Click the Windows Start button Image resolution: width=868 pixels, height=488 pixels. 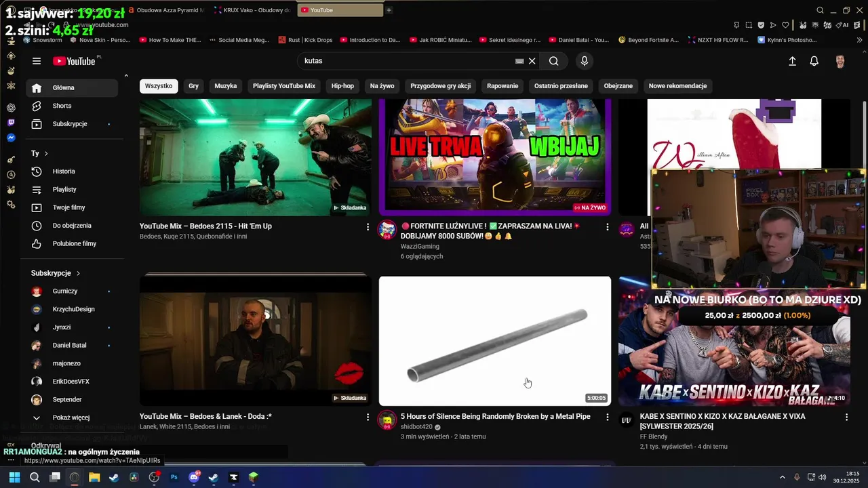coord(14,477)
